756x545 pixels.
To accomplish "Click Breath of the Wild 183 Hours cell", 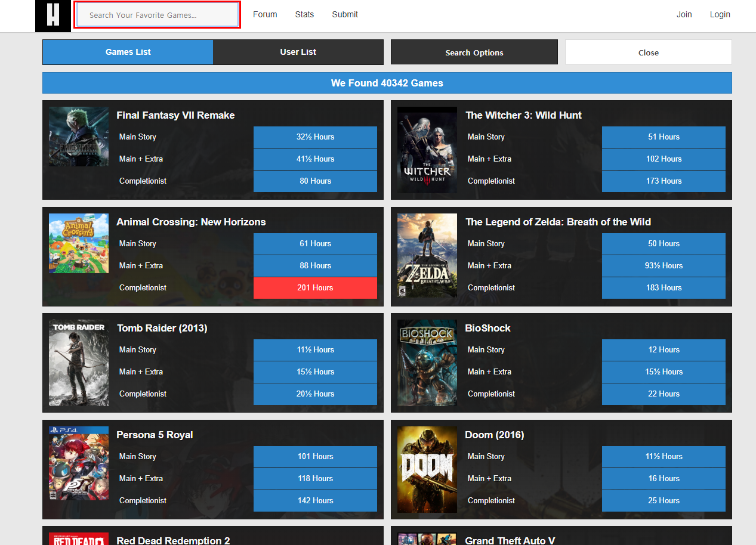I will pyautogui.click(x=664, y=288).
